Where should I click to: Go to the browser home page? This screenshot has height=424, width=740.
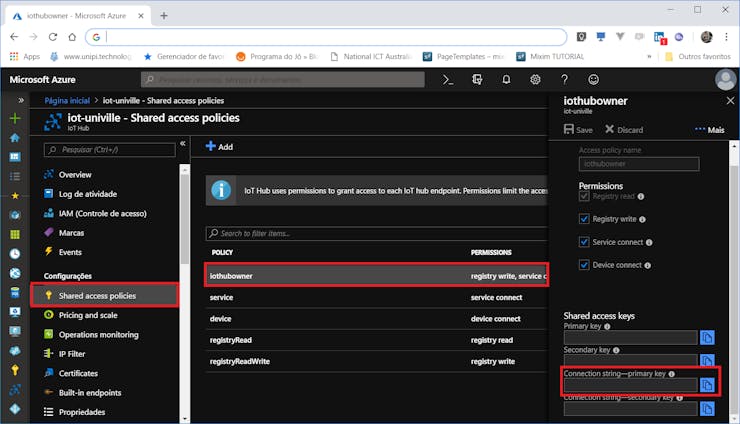pyautogui.click(x=72, y=37)
